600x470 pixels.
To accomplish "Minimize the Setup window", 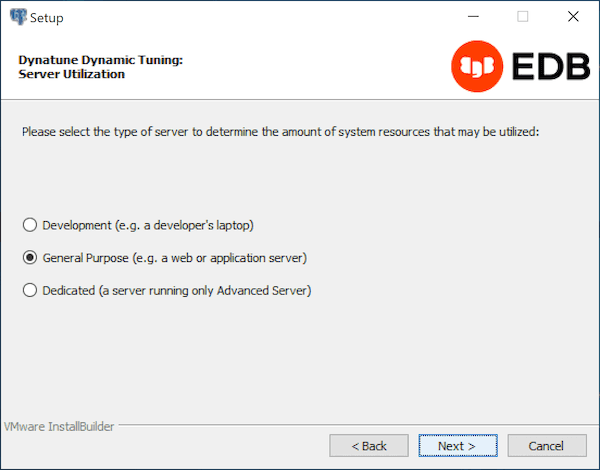I will tap(473, 17).
